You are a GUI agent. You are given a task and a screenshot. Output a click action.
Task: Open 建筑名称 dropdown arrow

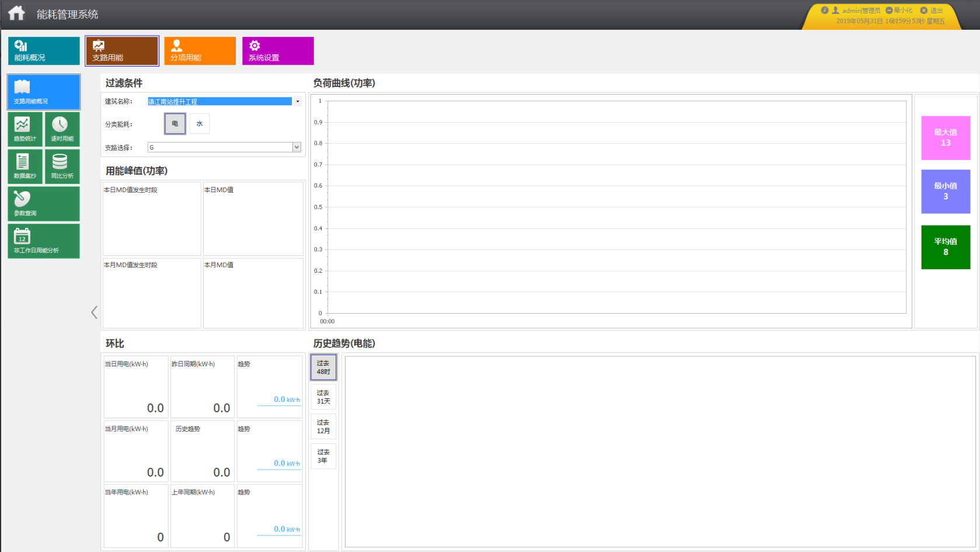(x=298, y=102)
